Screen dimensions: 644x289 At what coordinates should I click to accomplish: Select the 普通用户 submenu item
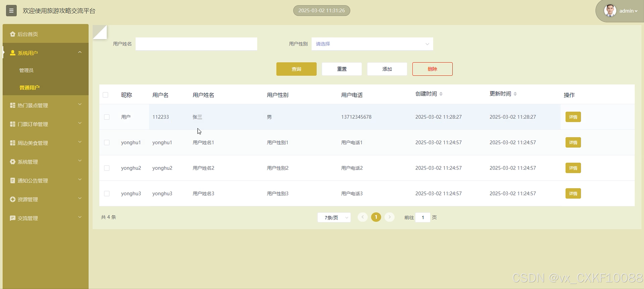[30, 87]
